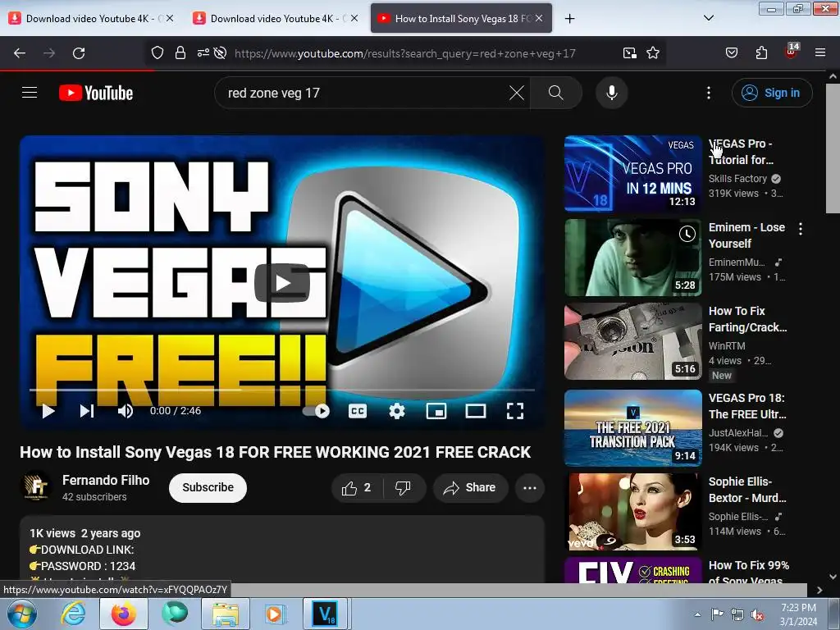This screenshot has width=840, height=630.
Task: Open Windows Start menu orb
Action: (x=21, y=614)
